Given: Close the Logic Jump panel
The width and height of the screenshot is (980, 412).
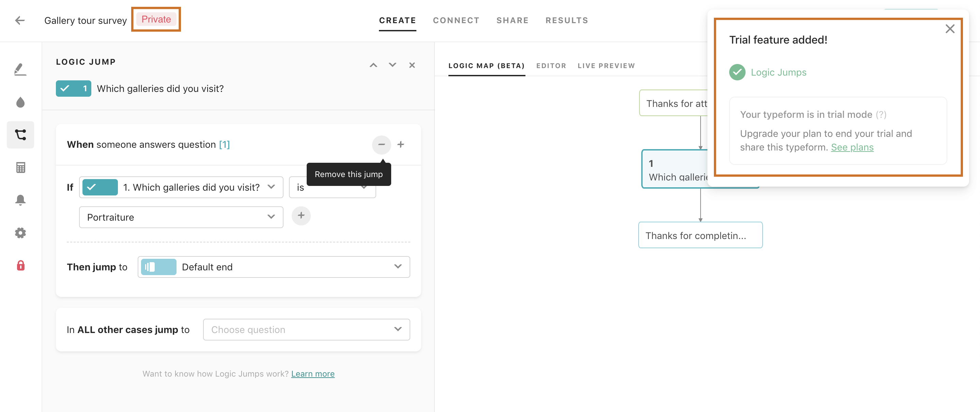Looking at the screenshot, I should pyautogui.click(x=412, y=65).
